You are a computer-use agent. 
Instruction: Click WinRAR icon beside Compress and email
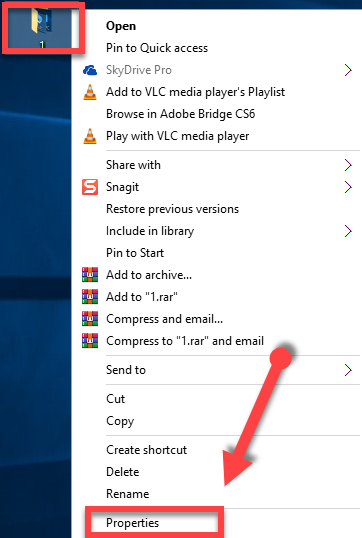tap(90, 319)
